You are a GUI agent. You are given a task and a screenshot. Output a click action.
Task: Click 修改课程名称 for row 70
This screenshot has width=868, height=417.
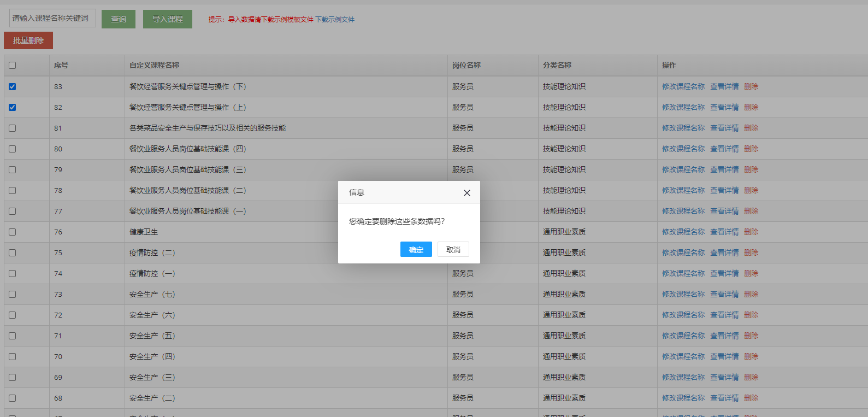(683, 356)
